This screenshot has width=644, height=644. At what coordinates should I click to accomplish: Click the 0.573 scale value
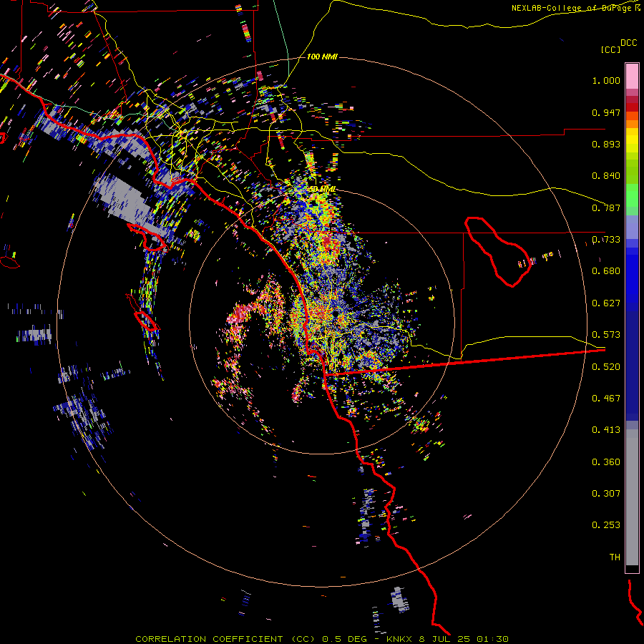(606, 335)
